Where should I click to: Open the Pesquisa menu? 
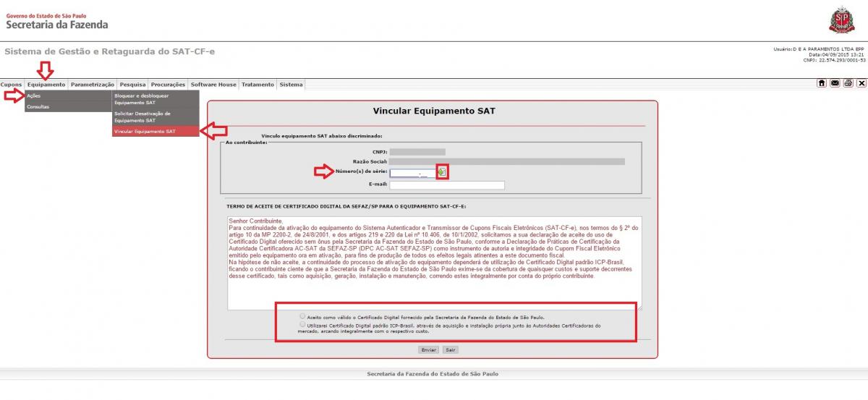[133, 85]
